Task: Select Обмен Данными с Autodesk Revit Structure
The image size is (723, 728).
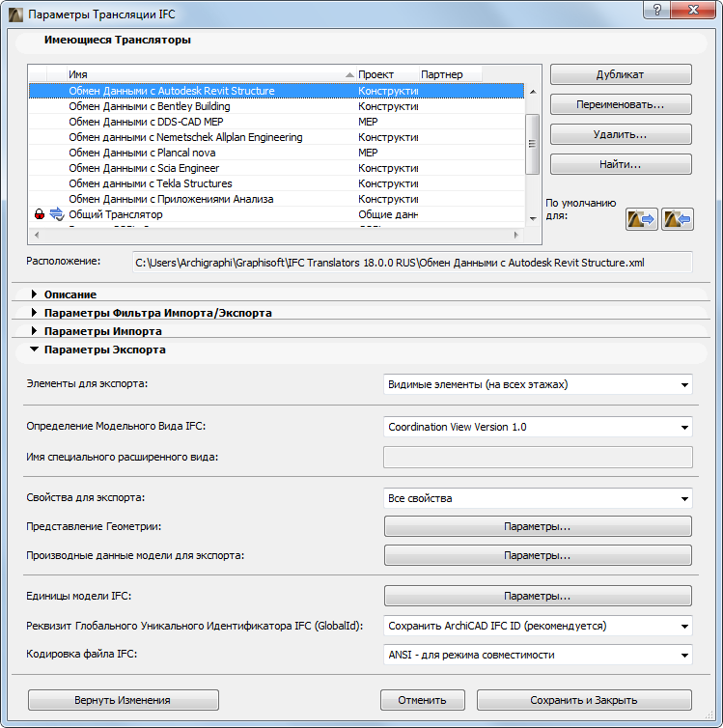Action: click(277, 91)
